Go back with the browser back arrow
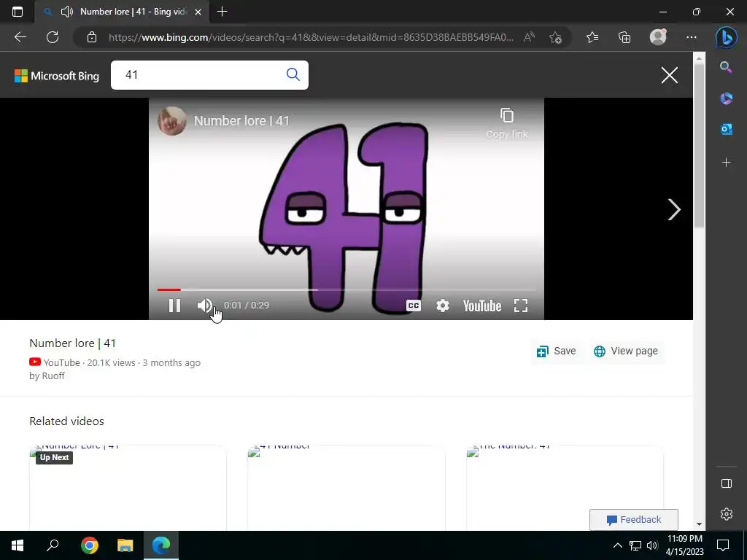The width and height of the screenshot is (747, 560). (20, 37)
